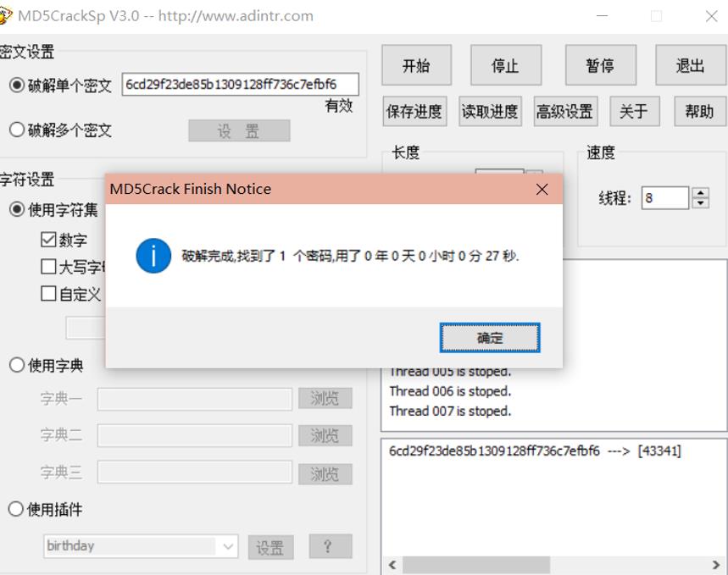Click the horizontal scrollbar thumb in results
Image resolution: width=728 pixels, height=575 pixels.
click(x=476, y=564)
